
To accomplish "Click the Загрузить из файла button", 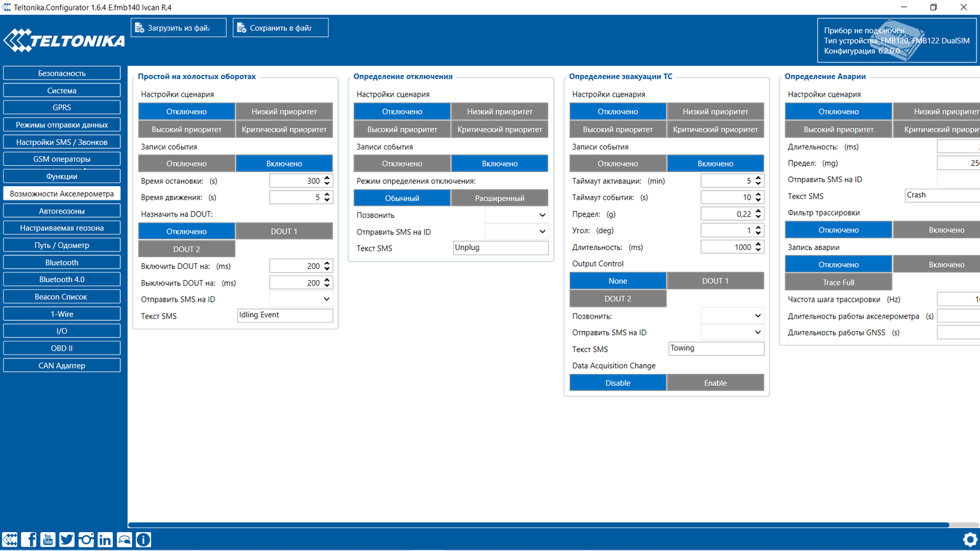I will pos(178,28).
